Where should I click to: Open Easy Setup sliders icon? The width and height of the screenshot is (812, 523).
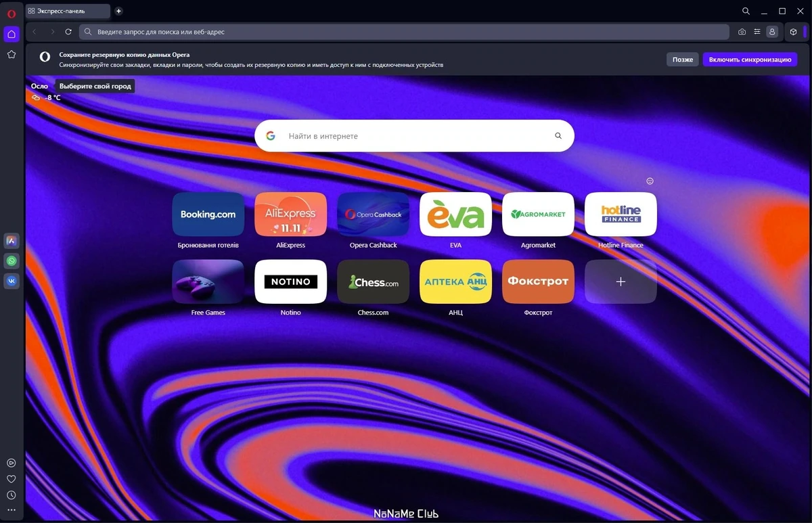(x=757, y=32)
